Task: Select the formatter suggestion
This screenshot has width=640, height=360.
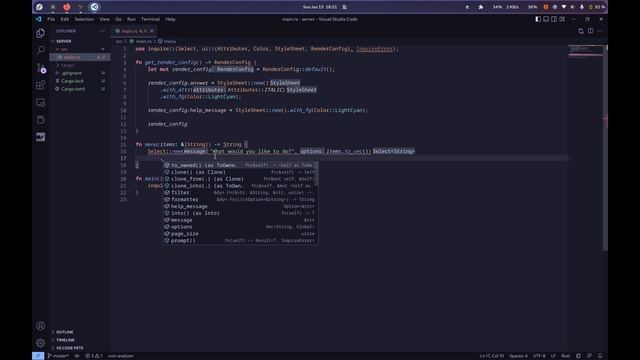Action: pos(240,200)
